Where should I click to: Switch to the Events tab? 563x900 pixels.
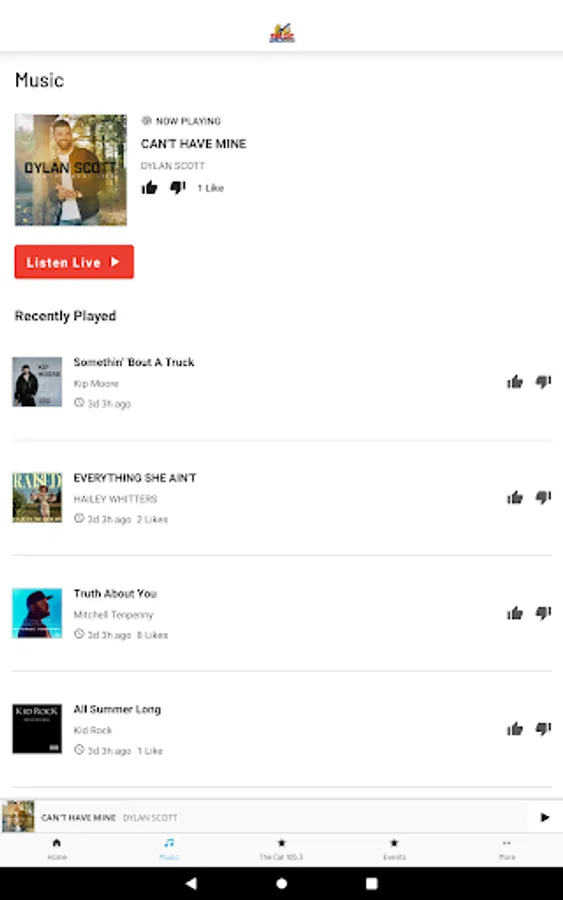pos(394,849)
